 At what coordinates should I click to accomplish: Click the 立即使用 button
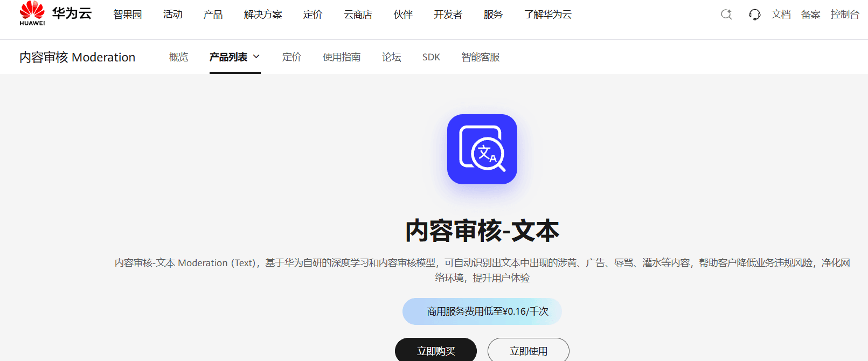(529, 350)
